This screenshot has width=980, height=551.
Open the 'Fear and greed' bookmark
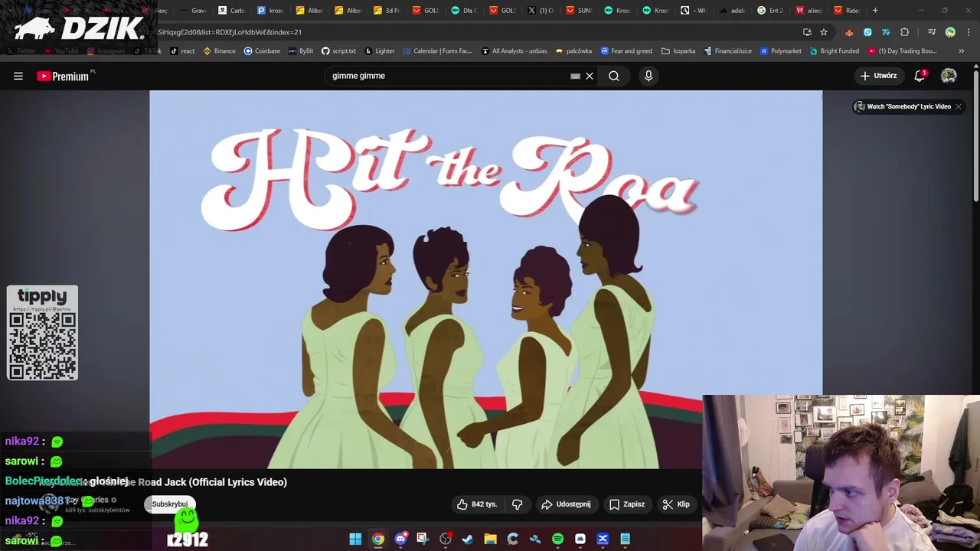[626, 51]
